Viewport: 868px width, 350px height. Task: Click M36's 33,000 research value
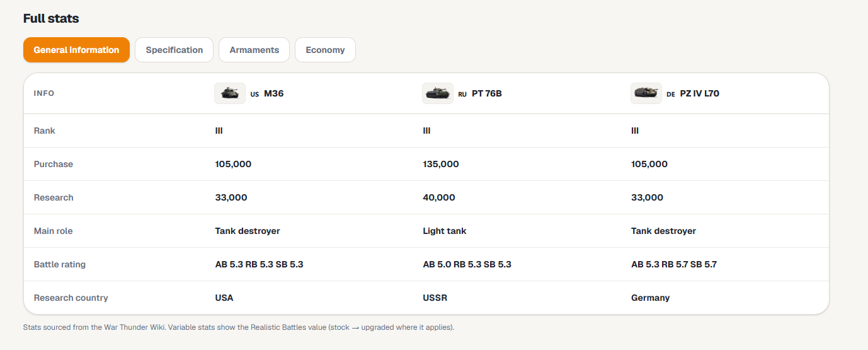[x=231, y=197]
